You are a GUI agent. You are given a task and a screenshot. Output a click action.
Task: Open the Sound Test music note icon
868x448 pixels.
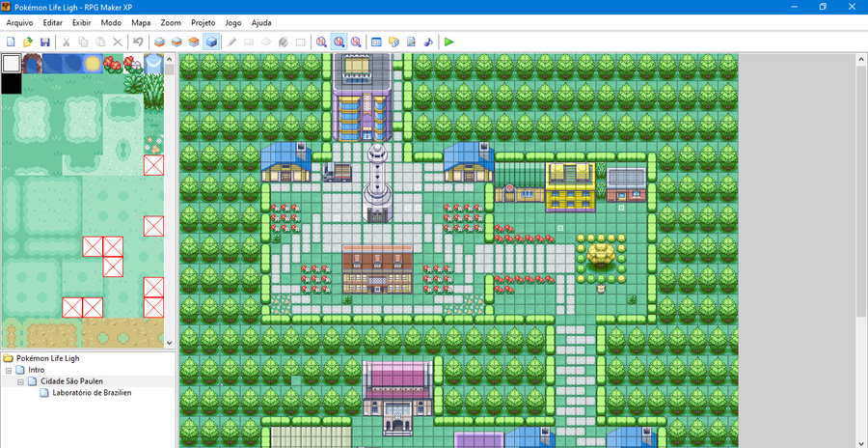pos(428,42)
